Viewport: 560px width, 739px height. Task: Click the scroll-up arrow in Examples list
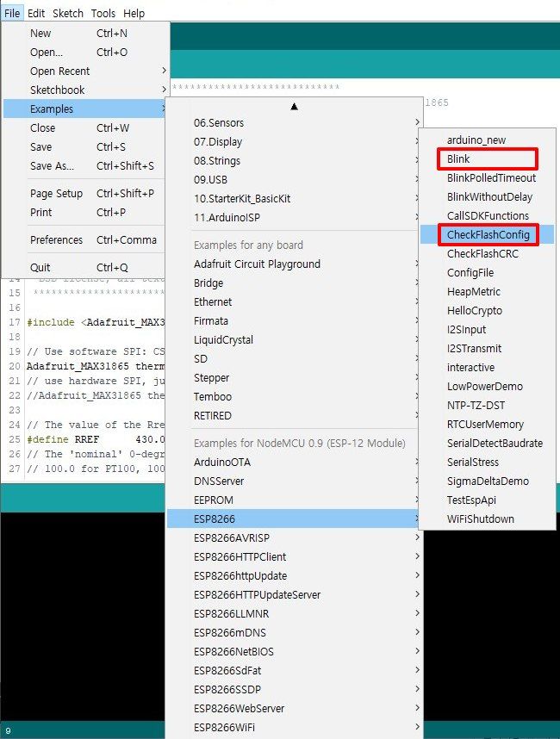pyautogui.click(x=294, y=107)
